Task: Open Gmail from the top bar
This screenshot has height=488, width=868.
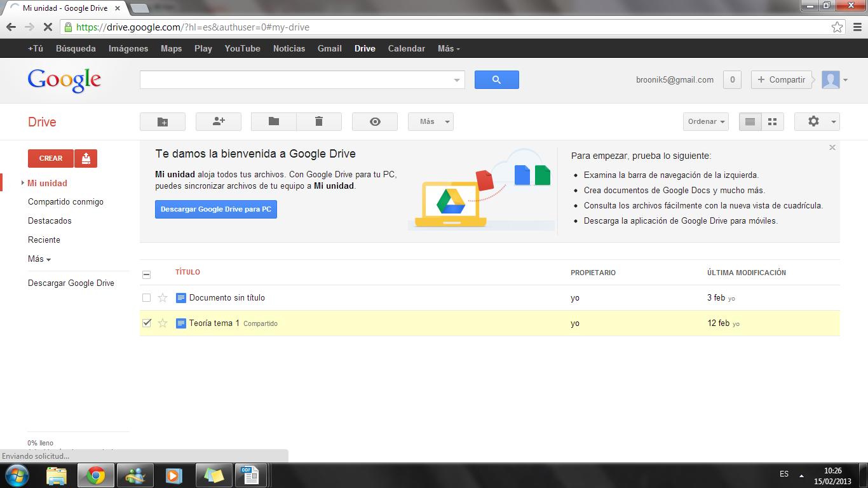Action: pyautogui.click(x=330, y=48)
